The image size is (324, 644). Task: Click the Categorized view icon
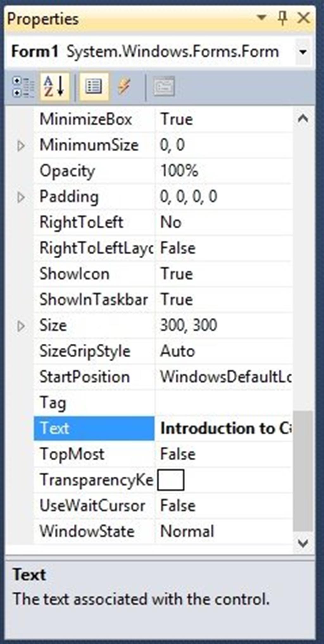[x=23, y=87]
